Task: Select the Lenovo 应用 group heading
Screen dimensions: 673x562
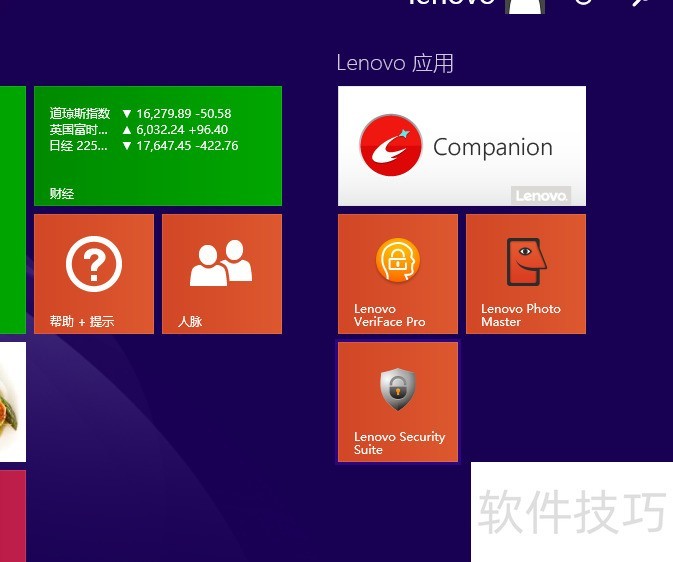Action: coord(395,64)
